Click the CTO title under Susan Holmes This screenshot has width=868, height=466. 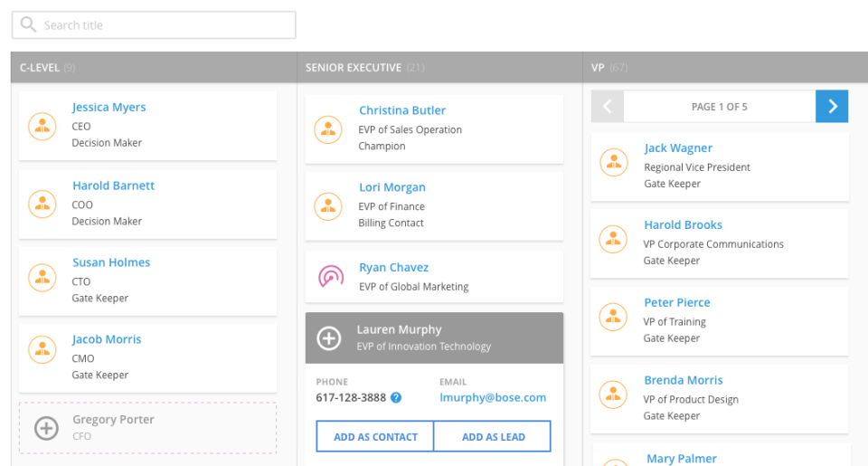click(81, 281)
